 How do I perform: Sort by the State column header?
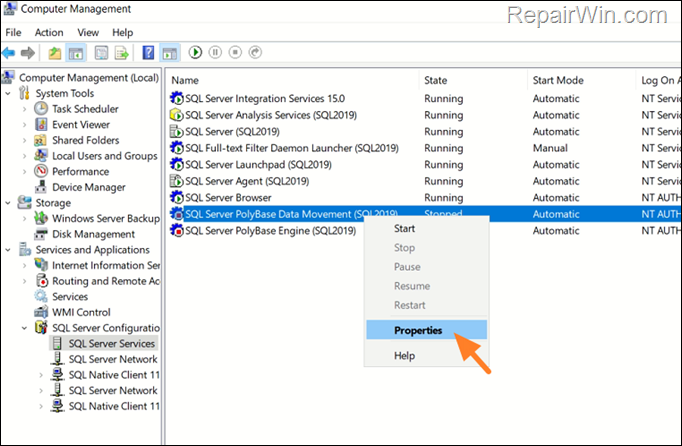pos(435,80)
